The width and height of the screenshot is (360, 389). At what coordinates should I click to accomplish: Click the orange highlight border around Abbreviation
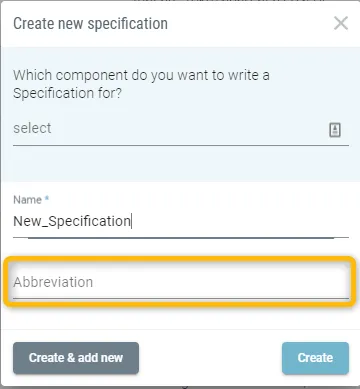point(180,259)
